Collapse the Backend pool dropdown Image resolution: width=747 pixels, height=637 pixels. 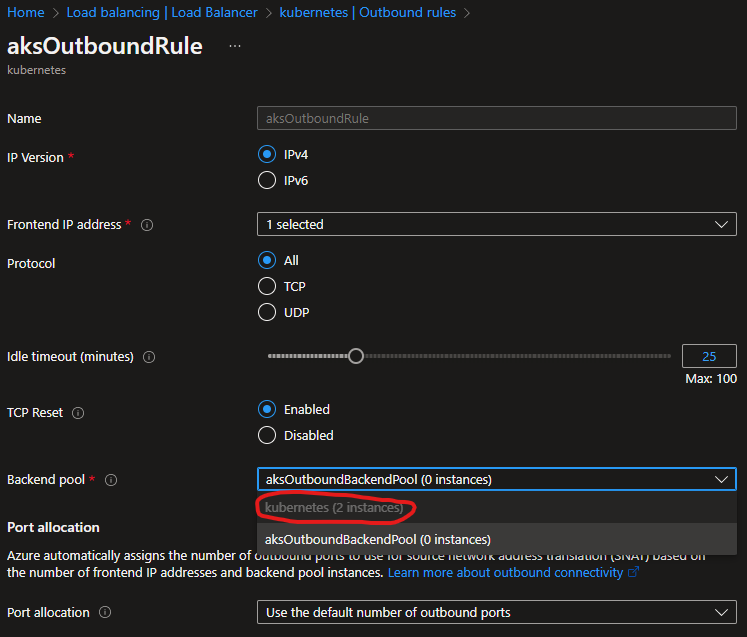click(497, 479)
